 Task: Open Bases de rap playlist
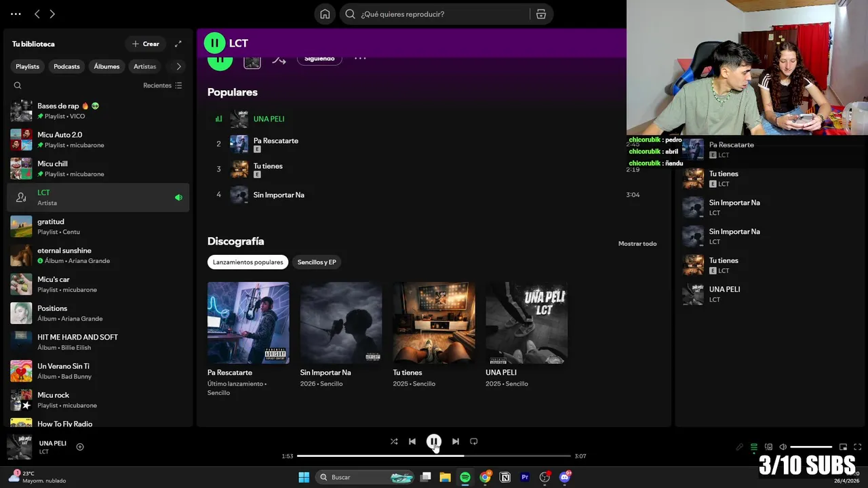(x=98, y=110)
